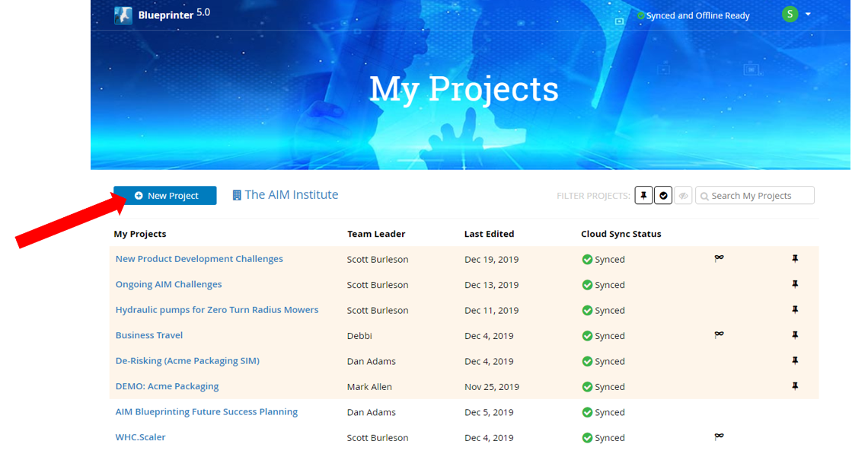Toggle the hidden projects eye filter
Image resolution: width=868 pixels, height=454 pixels.
[x=683, y=196]
